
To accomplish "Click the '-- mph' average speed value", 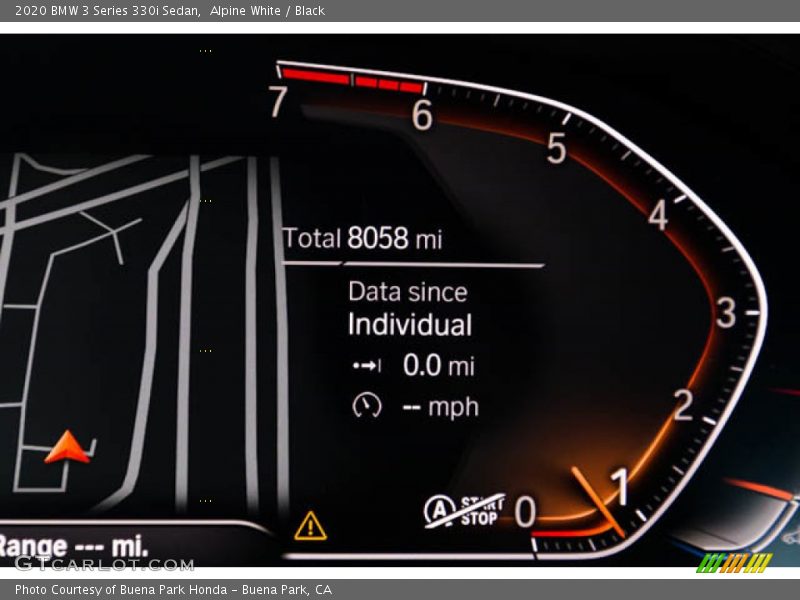I will (x=441, y=407).
